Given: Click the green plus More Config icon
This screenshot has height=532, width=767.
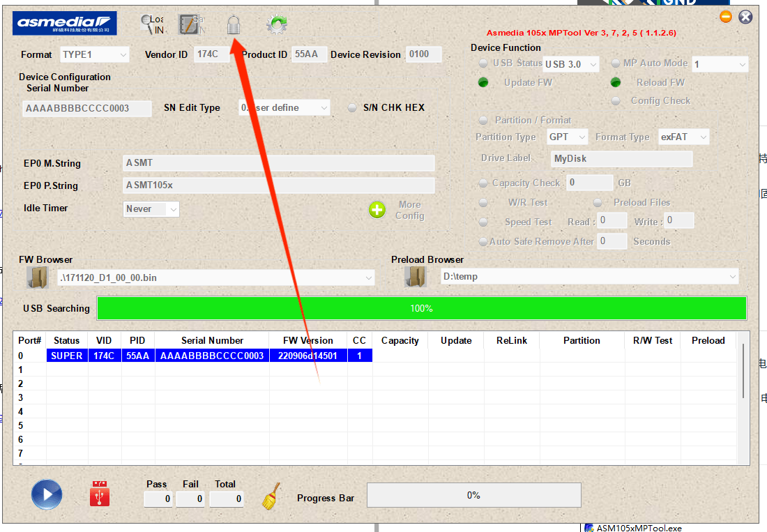Looking at the screenshot, I should point(377,211).
